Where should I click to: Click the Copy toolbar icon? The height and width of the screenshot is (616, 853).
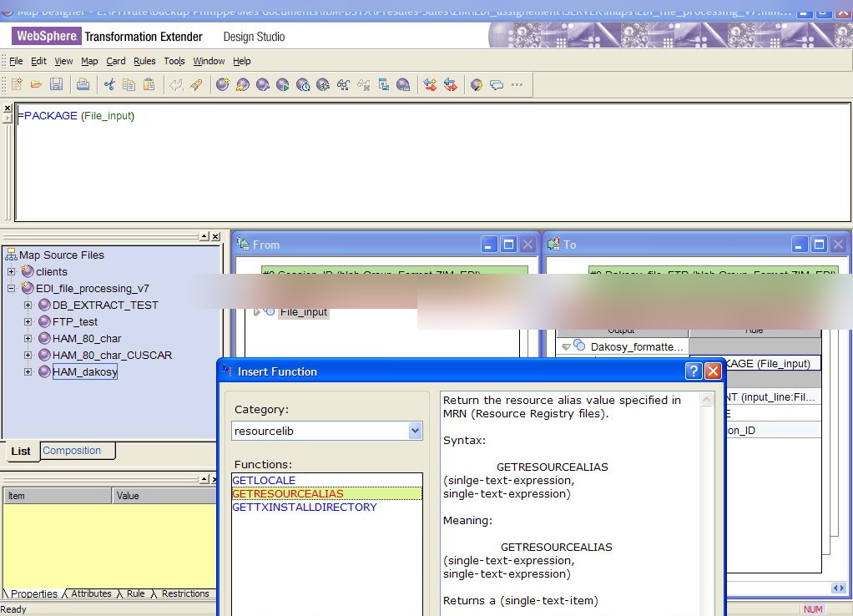pyautogui.click(x=130, y=84)
